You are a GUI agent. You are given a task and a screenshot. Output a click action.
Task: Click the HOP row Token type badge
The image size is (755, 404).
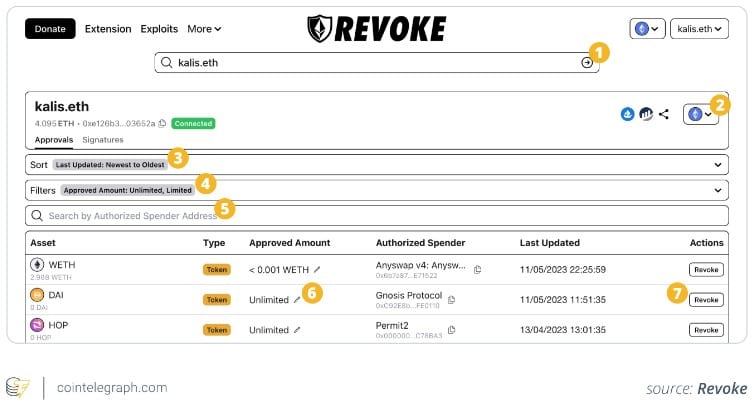coord(217,330)
